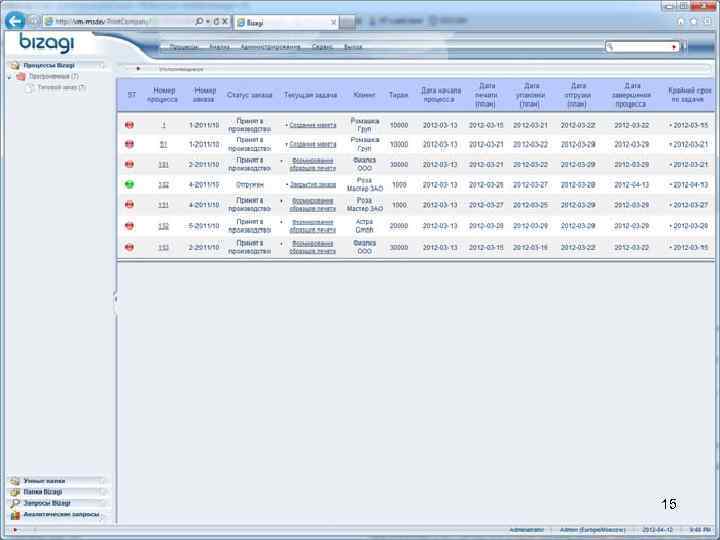Screen dimensions: 720x540
Task: Click red status icon for process 1
Action: coord(129,124)
